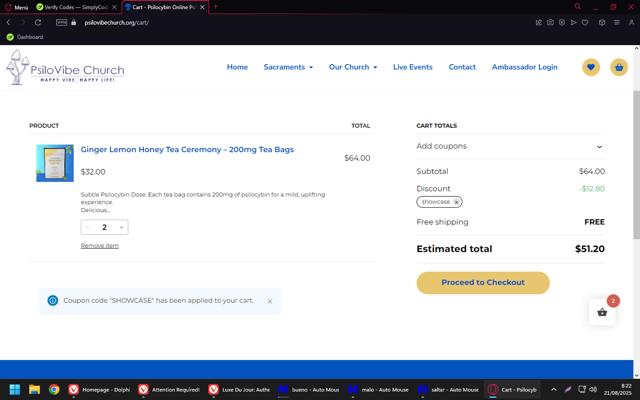The height and width of the screenshot is (400, 640).
Task: Open the extensions cube icon
Action: pos(602,22)
